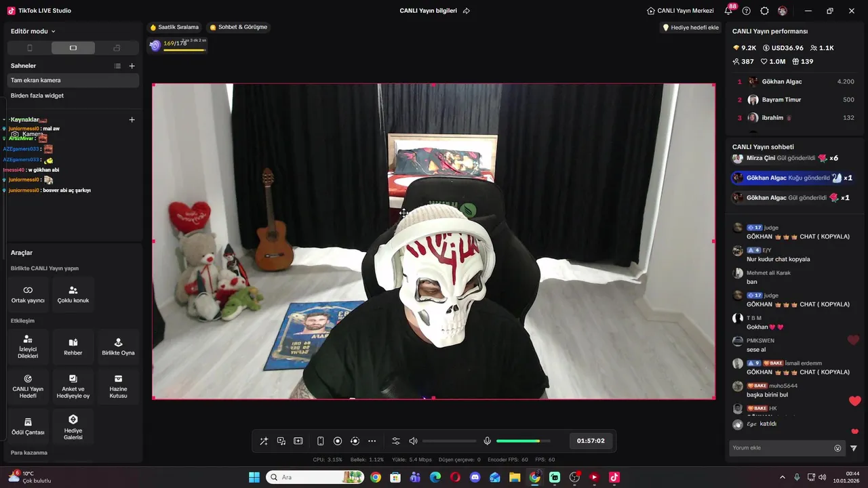Click the stream timer 01:57:02
This screenshot has height=488, width=868.
pyautogui.click(x=591, y=441)
